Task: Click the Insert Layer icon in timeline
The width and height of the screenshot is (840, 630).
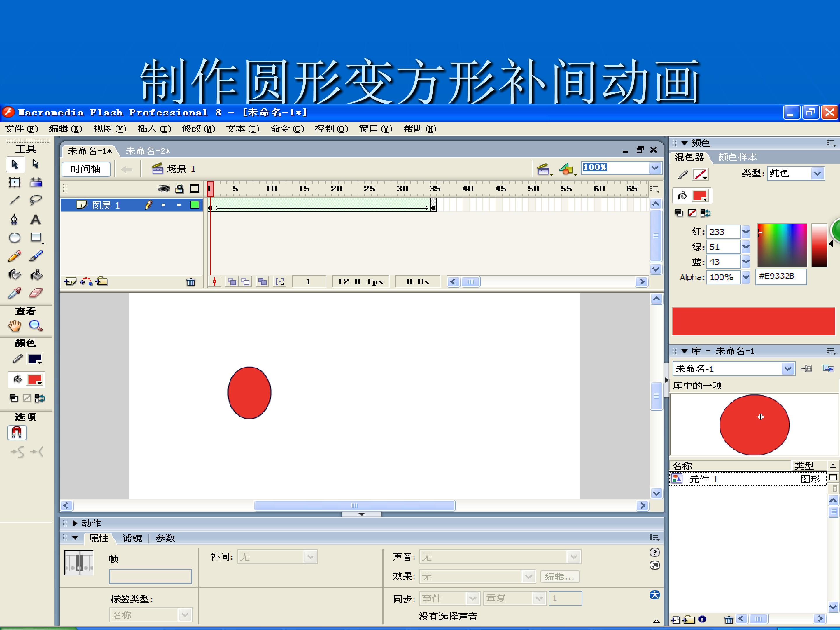Action: pos(70,281)
